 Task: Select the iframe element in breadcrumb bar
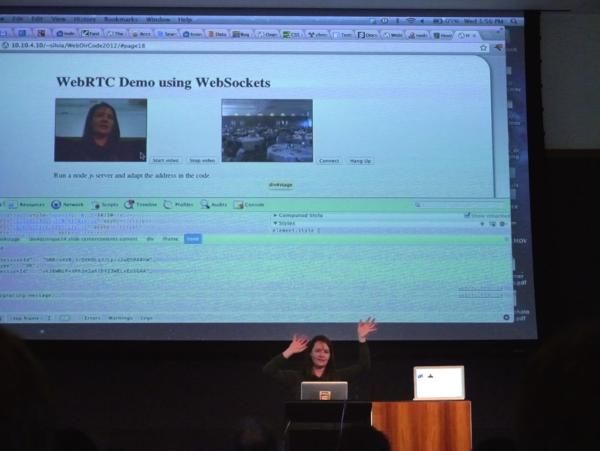pyautogui.click(x=170, y=239)
